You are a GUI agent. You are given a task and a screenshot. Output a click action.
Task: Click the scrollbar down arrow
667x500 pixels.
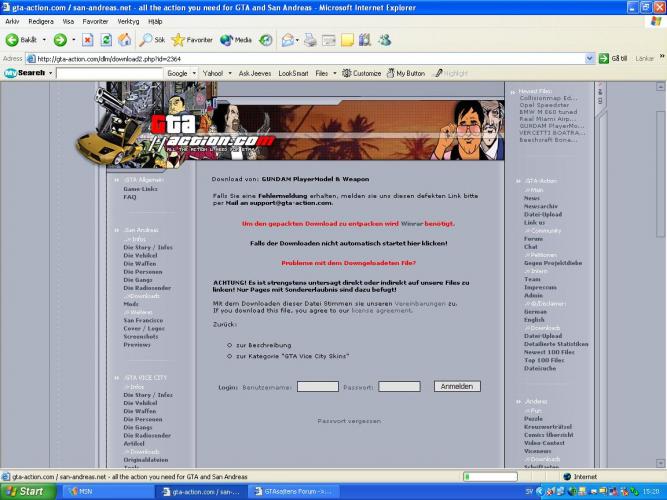pyautogui.click(x=660, y=463)
